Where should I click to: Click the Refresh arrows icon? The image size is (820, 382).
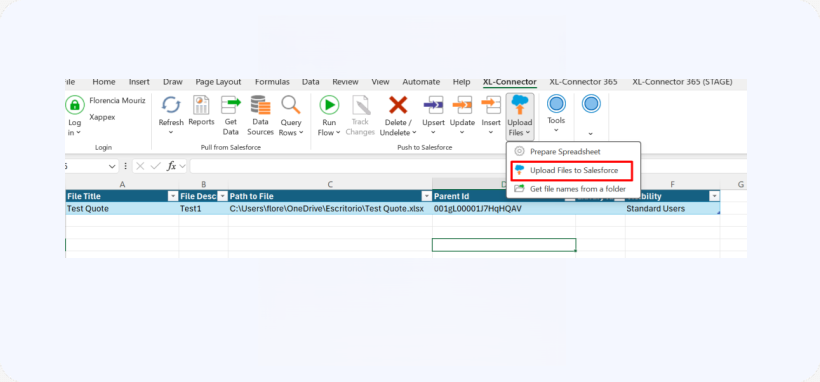(171, 105)
